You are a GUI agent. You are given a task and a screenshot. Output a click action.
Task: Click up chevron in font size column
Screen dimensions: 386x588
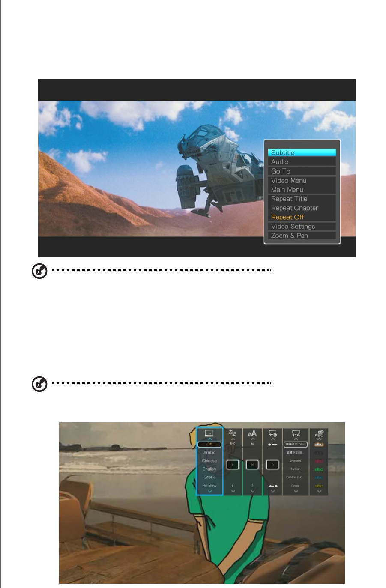coord(252,439)
